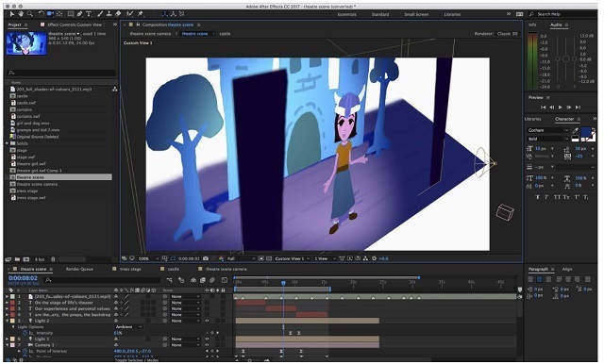Select the Pen tool
Viewport: 604px width, 364px height.
point(80,14)
